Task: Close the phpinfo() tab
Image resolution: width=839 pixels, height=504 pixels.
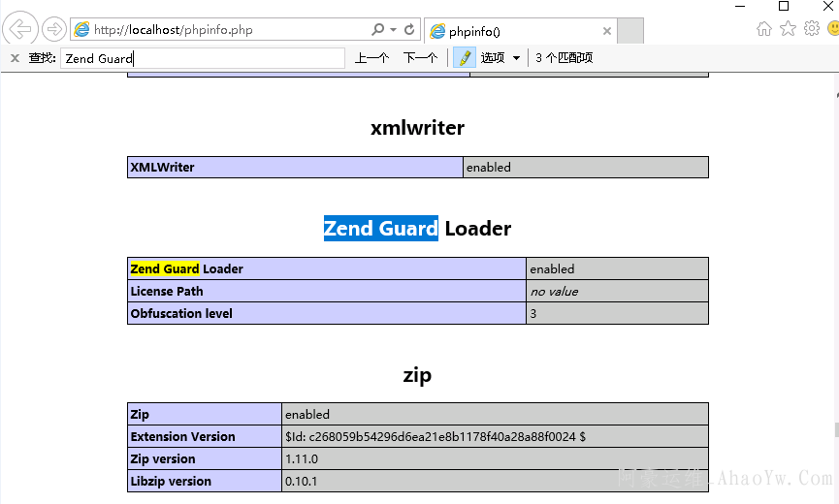Action: [x=607, y=31]
